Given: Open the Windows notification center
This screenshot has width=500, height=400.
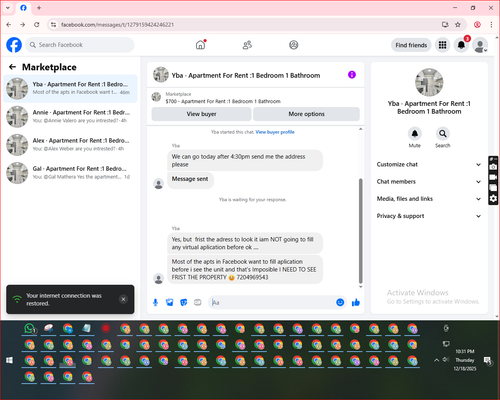Looking at the screenshot, I should pos(488,361).
